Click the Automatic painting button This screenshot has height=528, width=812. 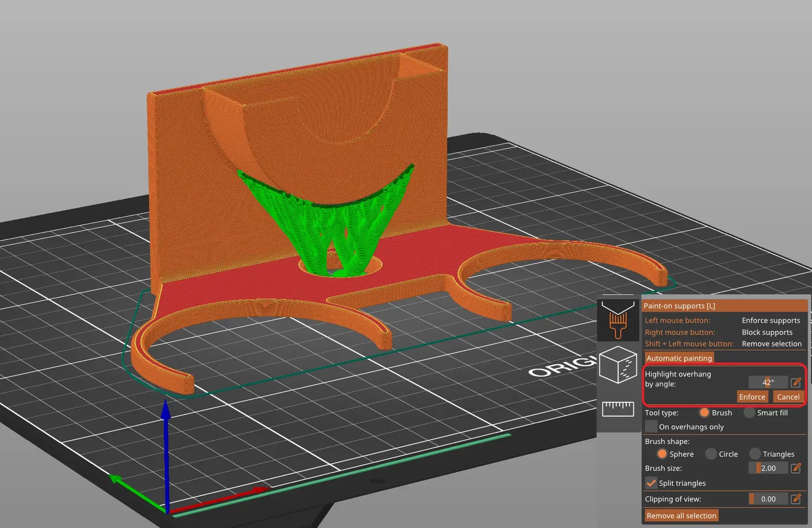[679, 358]
